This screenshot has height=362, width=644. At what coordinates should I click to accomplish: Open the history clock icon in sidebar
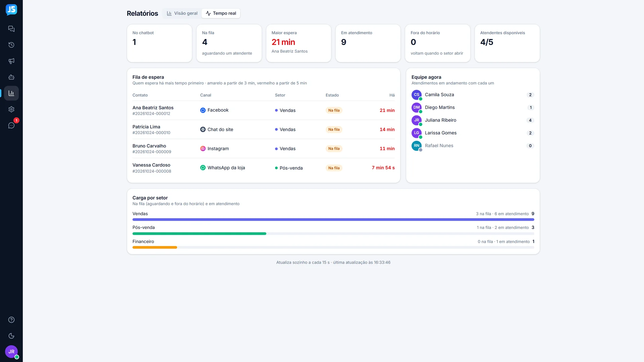(x=11, y=45)
